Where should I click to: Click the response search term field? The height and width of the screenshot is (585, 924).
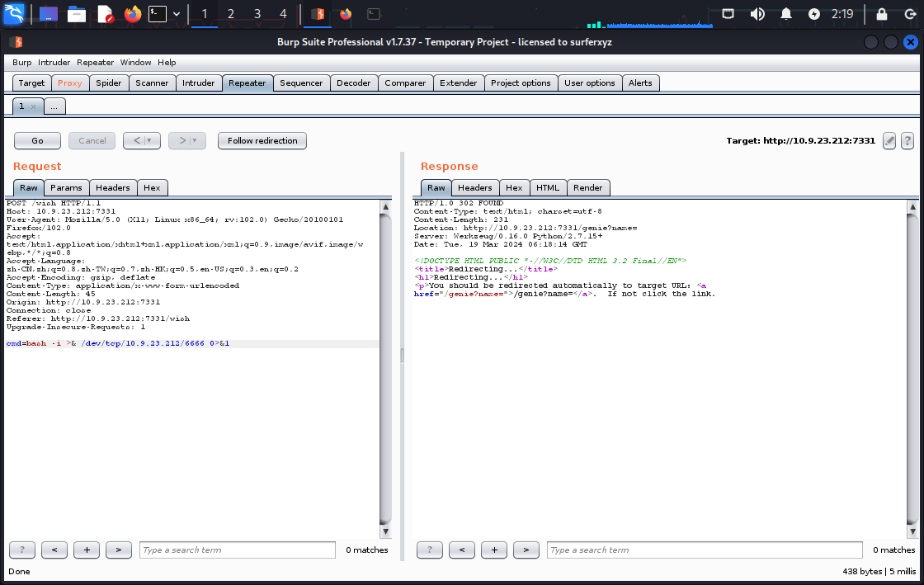click(x=703, y=550)
